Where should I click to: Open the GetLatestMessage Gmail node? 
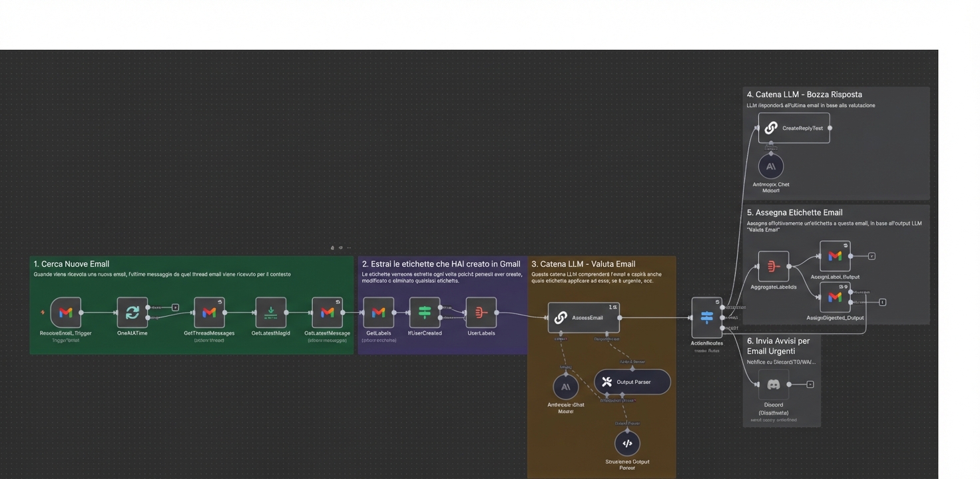pyautogui.click(x=327, y=313)
